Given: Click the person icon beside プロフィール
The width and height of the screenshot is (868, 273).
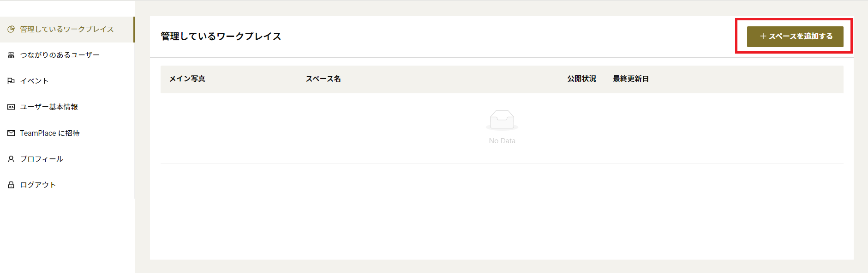Looking at the screenshot, I should (11, 159).
